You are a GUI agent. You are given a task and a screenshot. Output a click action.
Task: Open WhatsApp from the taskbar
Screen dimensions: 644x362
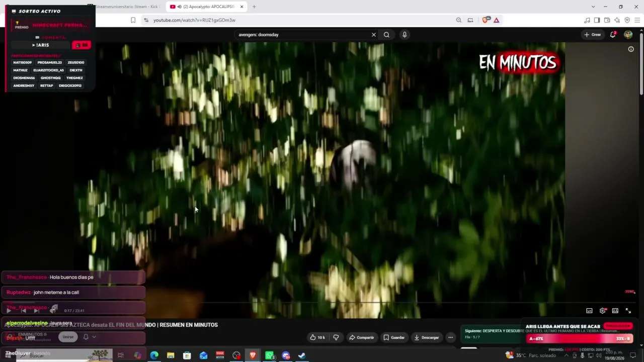tap(270, 355)
